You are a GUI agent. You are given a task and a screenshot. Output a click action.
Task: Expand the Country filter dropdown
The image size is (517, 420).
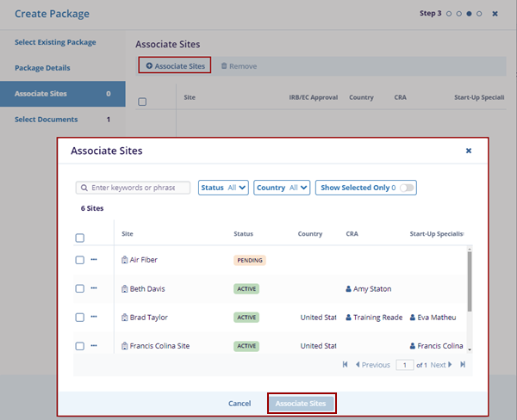click(x=281, y=188)
